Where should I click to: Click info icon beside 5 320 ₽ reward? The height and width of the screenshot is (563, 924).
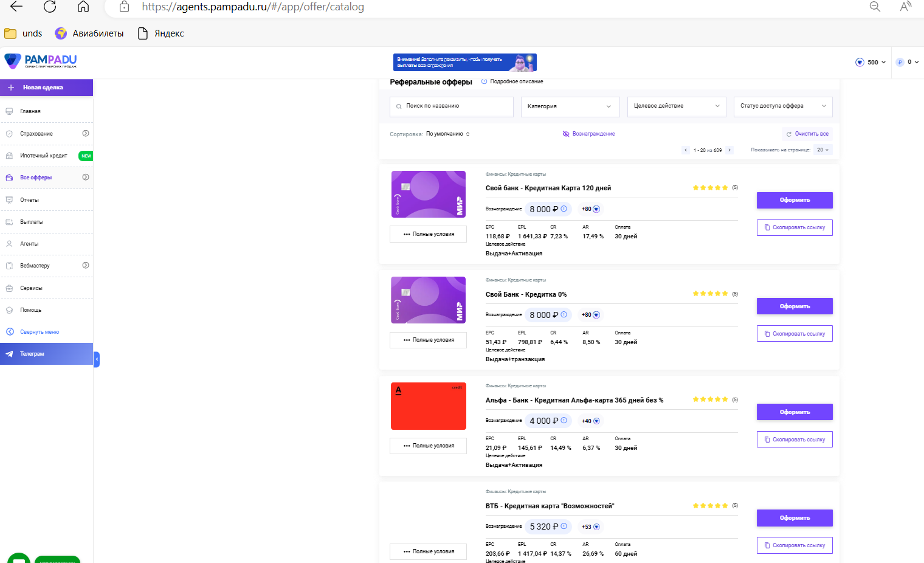pyautogui.click(x=564, y=526)
